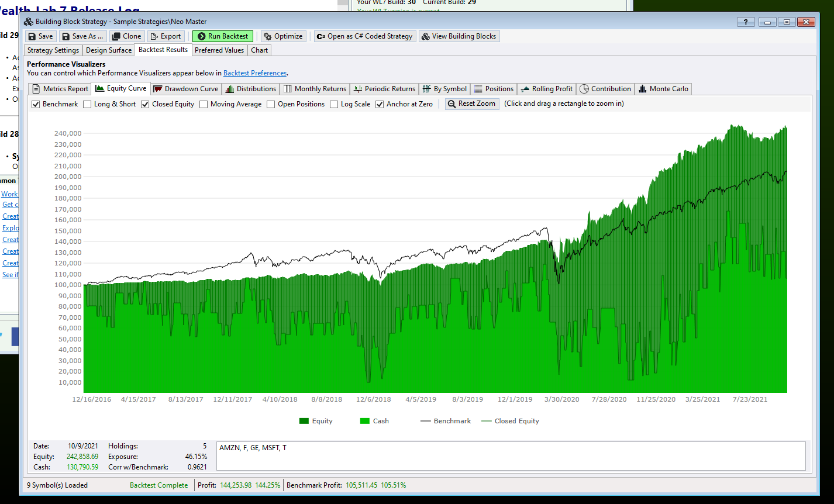Click the Closed Equity legend entry

[510, 421]
